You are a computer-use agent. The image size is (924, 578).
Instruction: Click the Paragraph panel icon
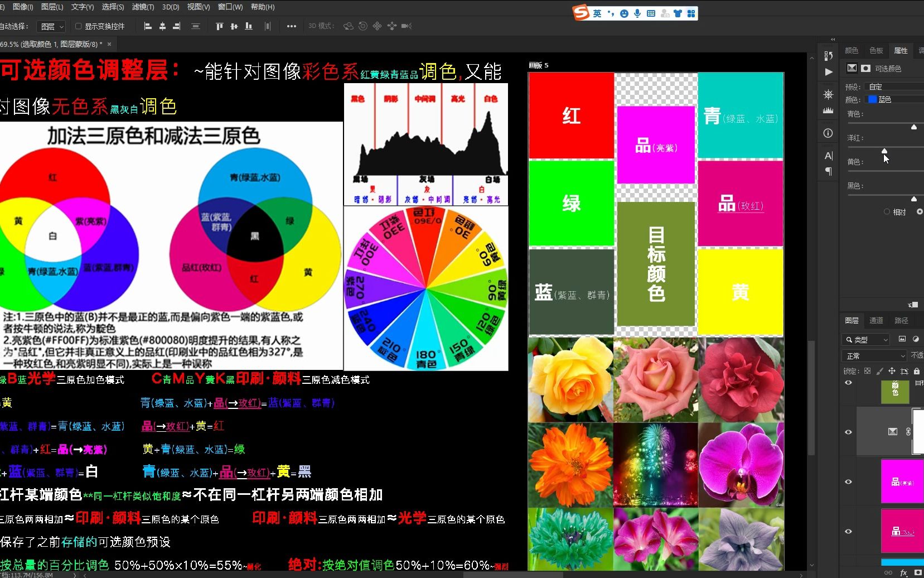pos(828,172)
